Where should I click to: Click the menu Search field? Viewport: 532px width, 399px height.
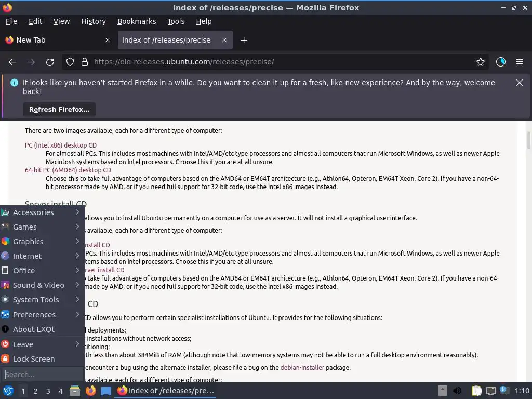pyautogui.click(x=43, y=374)
